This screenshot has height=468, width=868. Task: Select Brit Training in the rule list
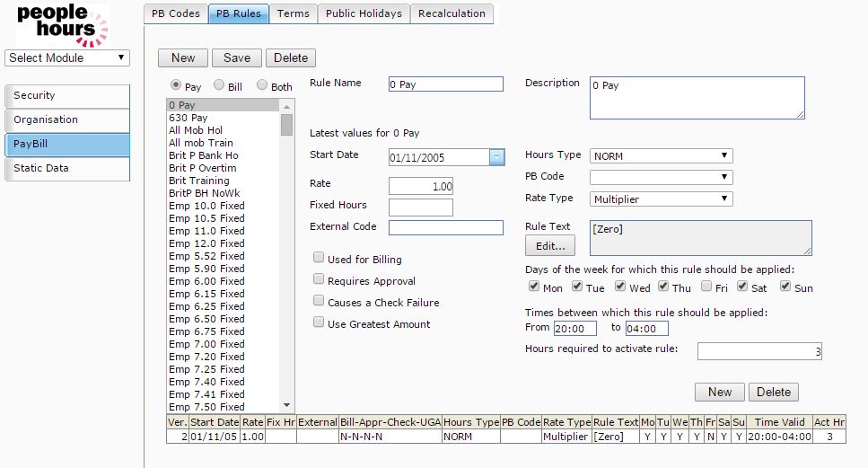pos(199,181)
